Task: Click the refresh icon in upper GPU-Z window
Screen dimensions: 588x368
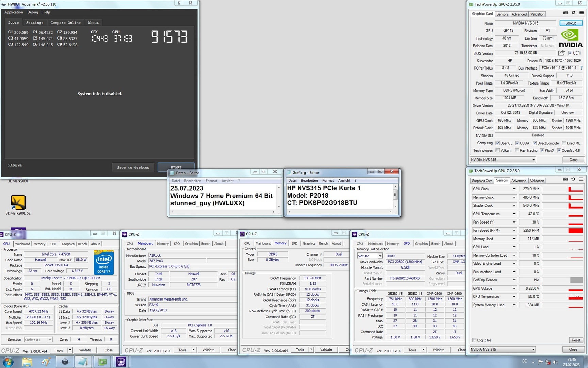Action: 574,13
